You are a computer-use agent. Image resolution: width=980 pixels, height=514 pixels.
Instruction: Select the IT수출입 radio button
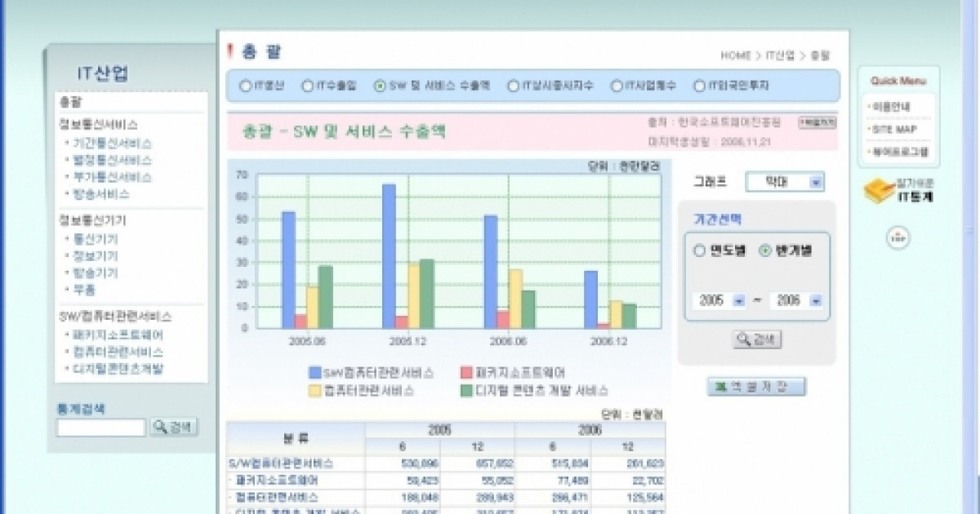click(307, 85)
